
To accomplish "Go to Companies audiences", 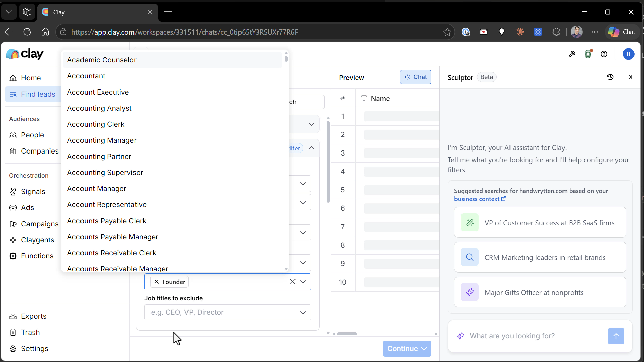I will tap(34, 151).
